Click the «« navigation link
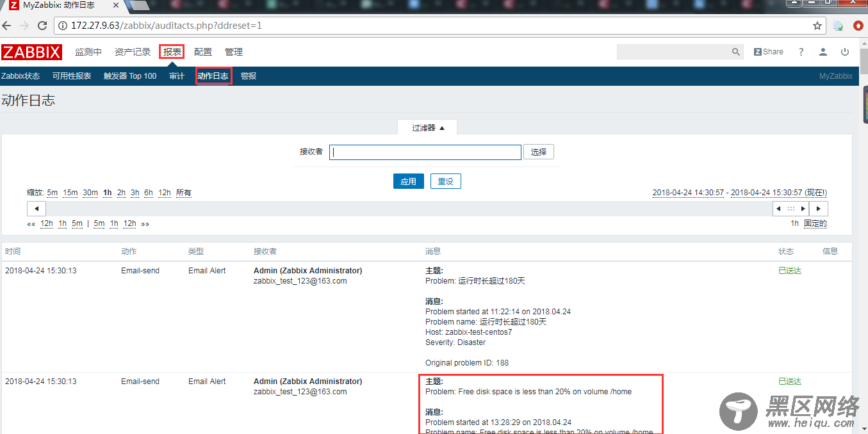This screenshot has width=868, height=434. click(31, 223)
